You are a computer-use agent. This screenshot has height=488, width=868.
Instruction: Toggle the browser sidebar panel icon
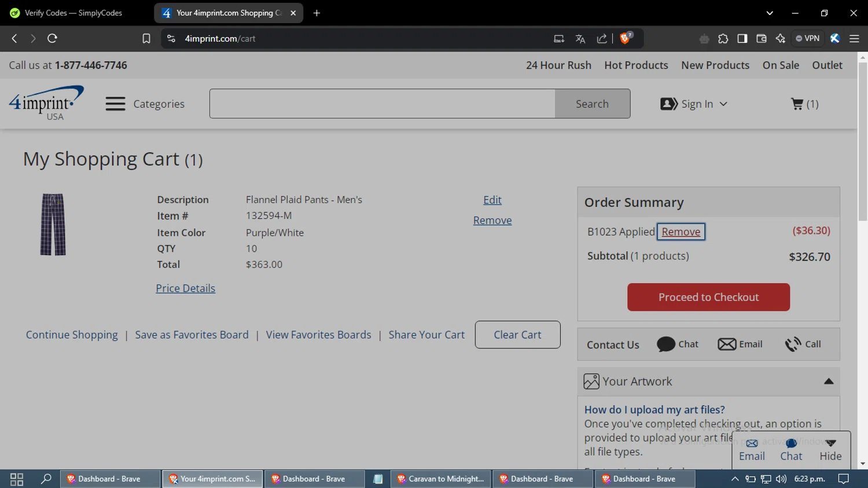pyautogui.click(x=742, y=38)
